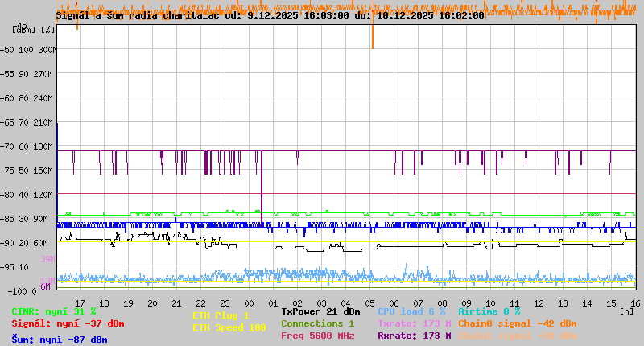Click the Chain0 signal -42 dBm label

517,323
